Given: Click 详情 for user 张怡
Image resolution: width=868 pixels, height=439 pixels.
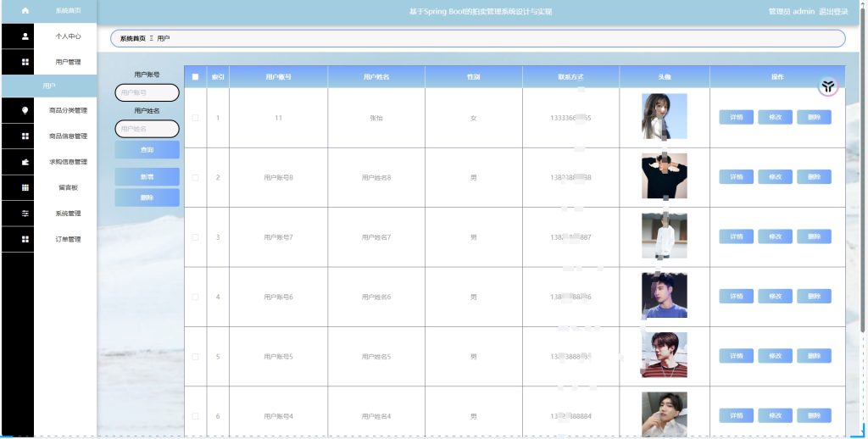Looking at the screenshot, I should click(737, 117).
